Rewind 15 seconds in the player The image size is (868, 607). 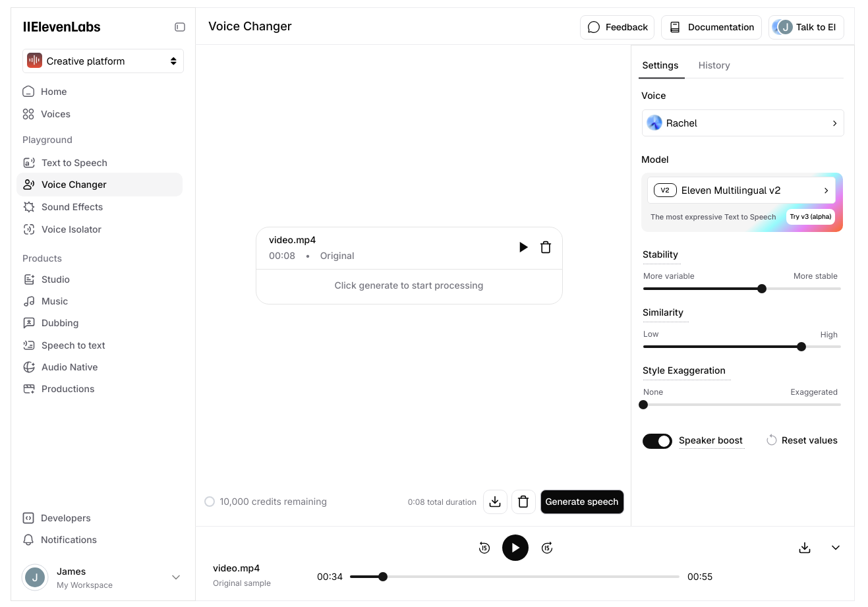tap(484, 548)
